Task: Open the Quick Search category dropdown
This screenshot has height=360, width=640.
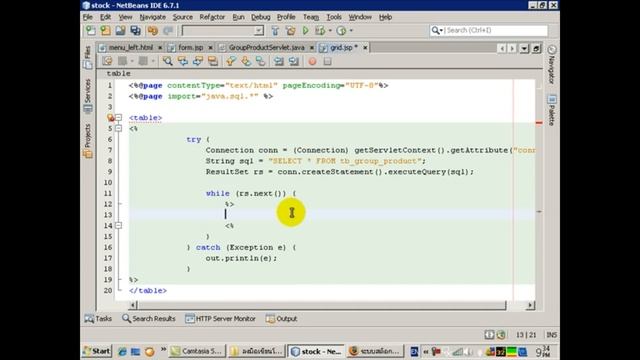Action: click(437, 31)
